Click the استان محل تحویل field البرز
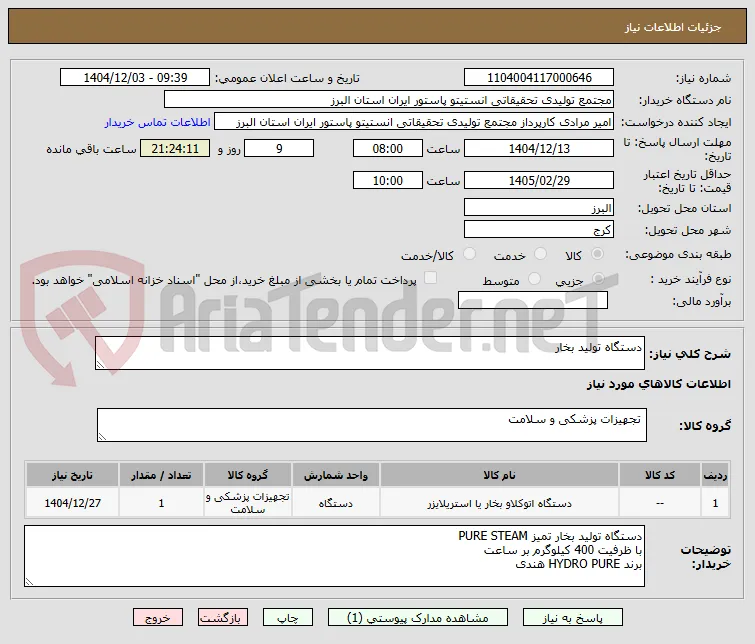 coord(539,208)
